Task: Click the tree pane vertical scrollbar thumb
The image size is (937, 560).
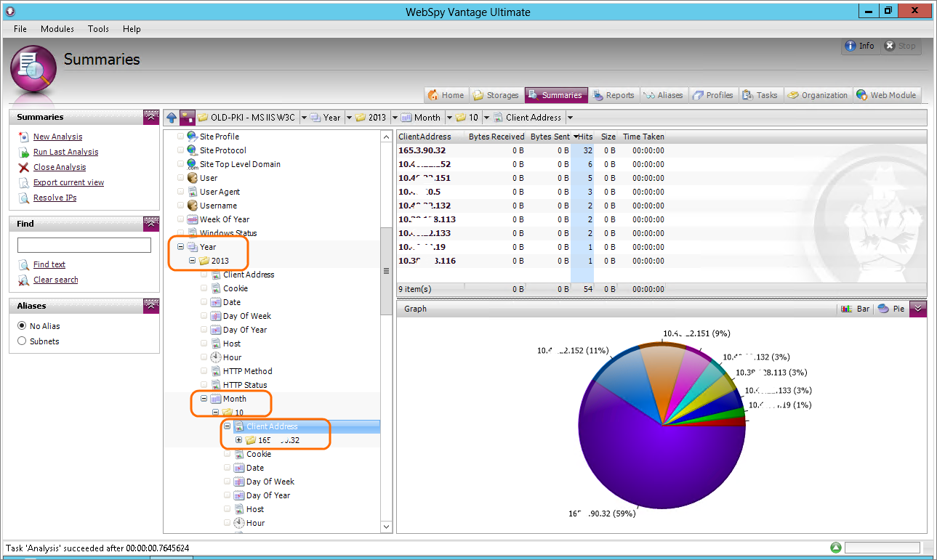Action: pyautogui.click(x=387, y=270)
